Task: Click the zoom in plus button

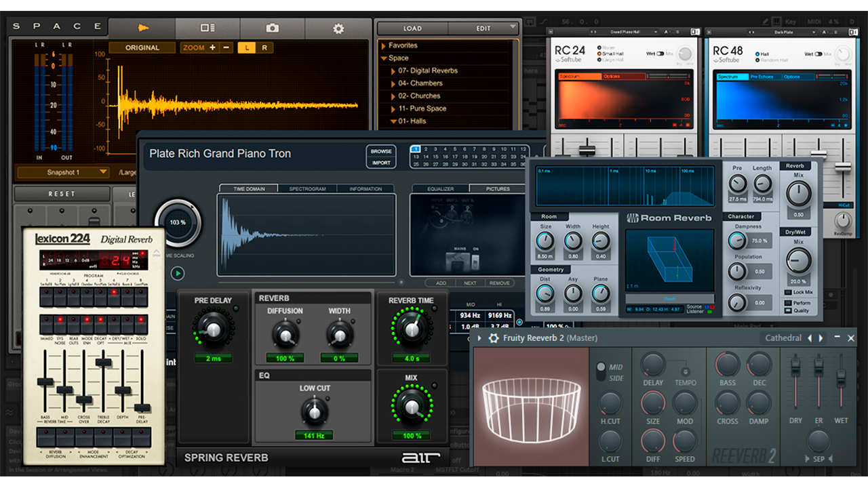Action: tap(212, 47)
